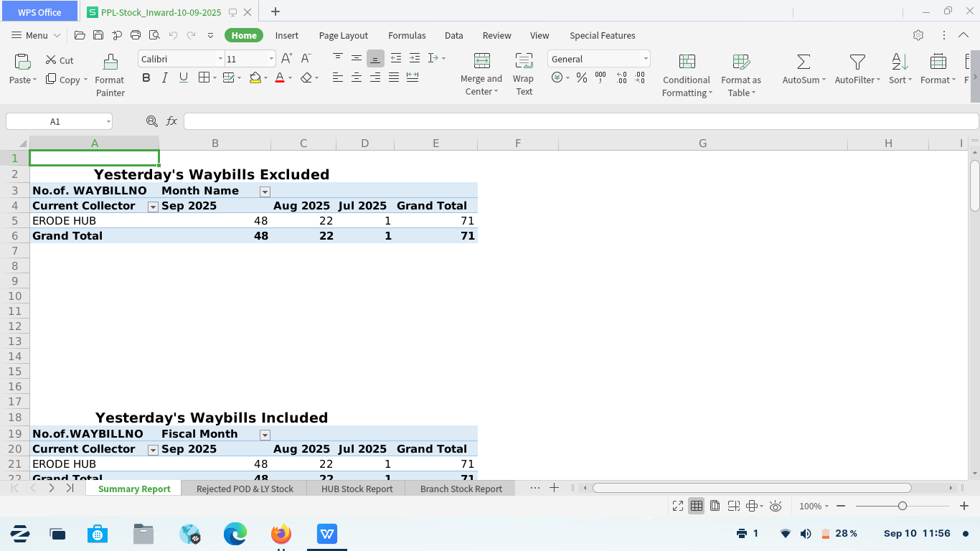Viewport: 980px width, 551px height.
Task: Open Firefox from the taskbar
Action: 281,534
